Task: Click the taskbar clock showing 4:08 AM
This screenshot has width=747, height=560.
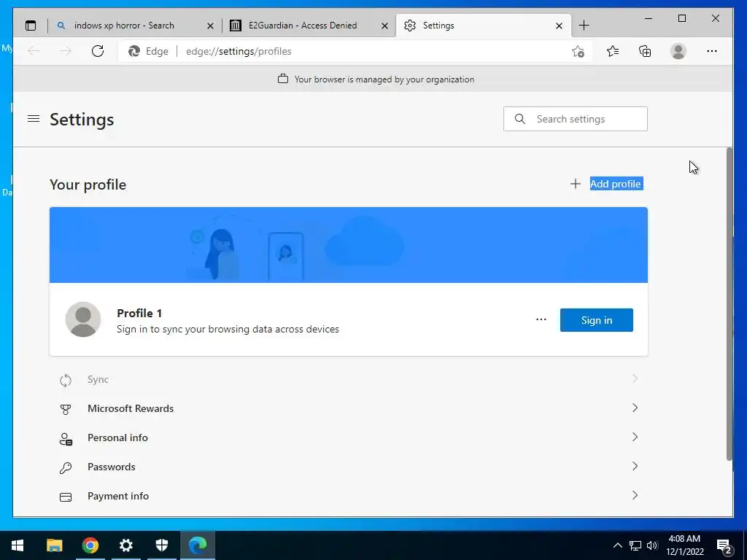Action: [684, 545]
